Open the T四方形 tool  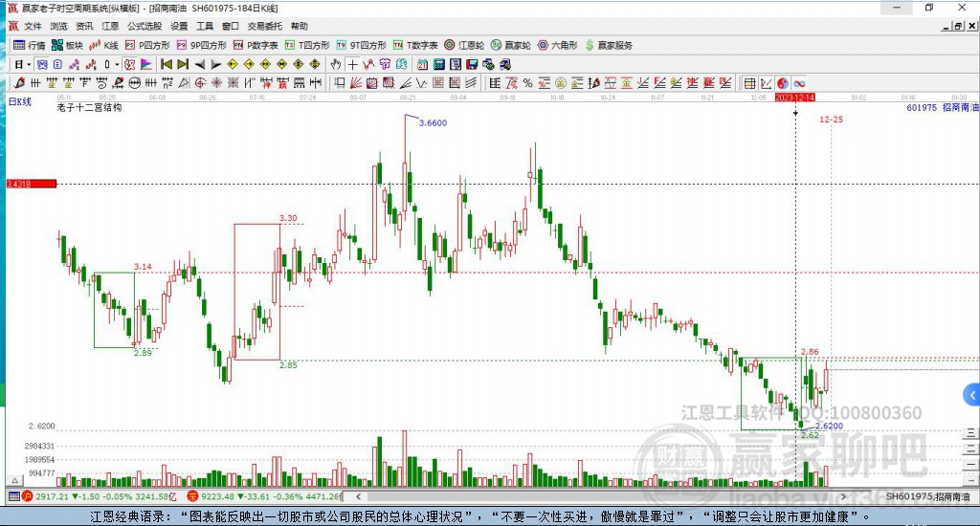point(307,45)
